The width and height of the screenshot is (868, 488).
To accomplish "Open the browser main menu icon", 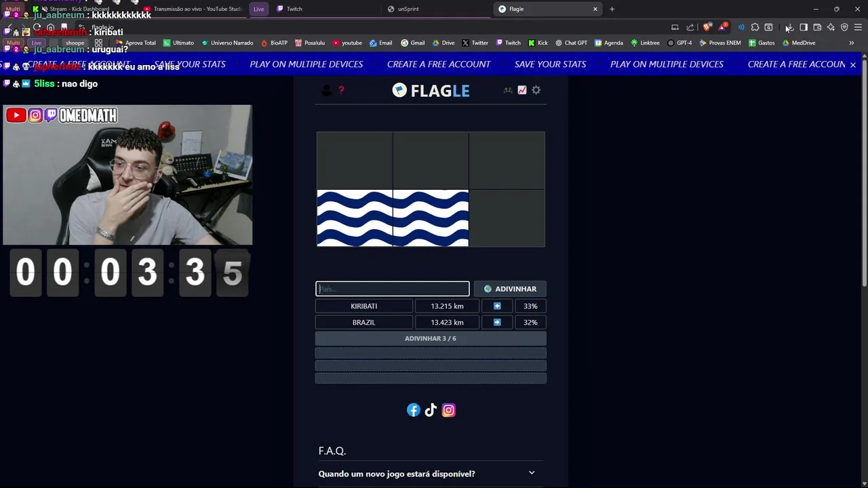I will [858, 27].
